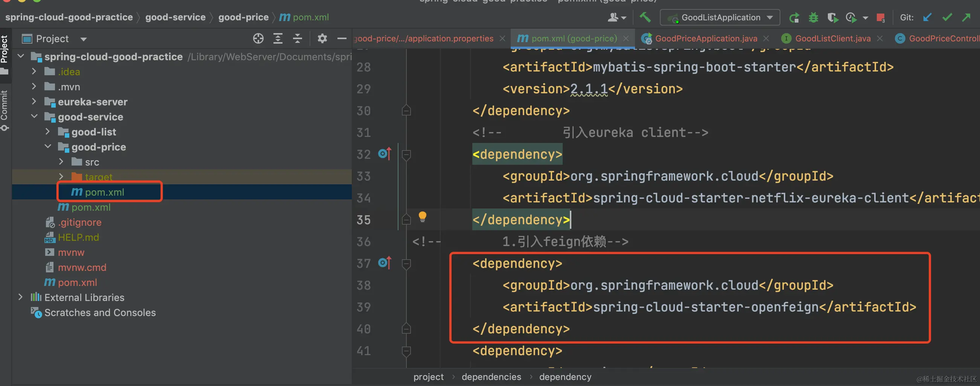Viewport: 980px width, 386px height.
Task: Close the GoodListClient.java tab
Action: point(879,38)
